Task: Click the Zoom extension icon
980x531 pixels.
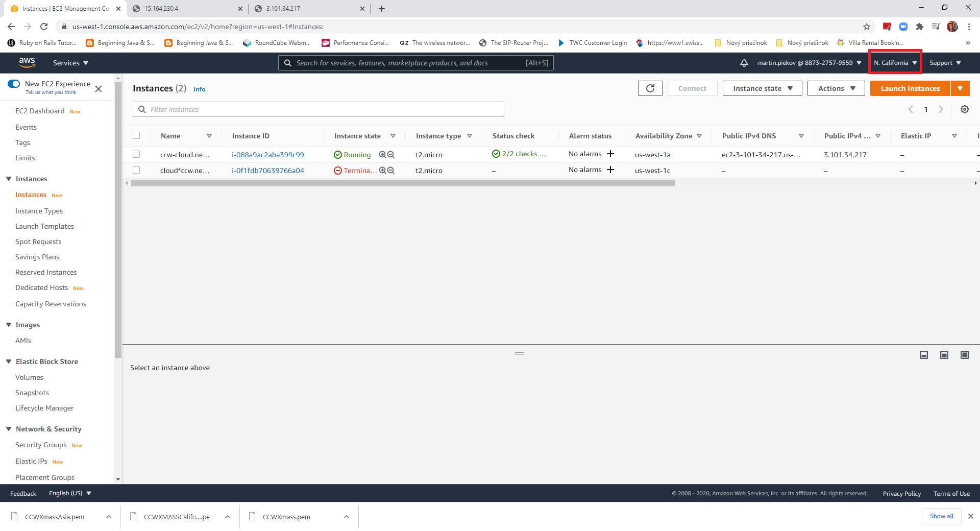Action: coord(903,27)
